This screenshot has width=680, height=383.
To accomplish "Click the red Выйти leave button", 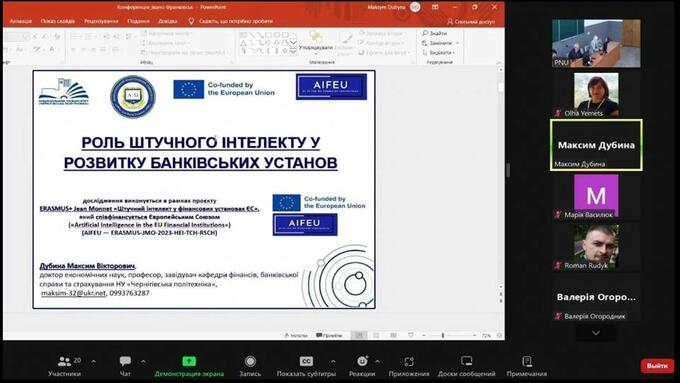I will tap(657, 366).
